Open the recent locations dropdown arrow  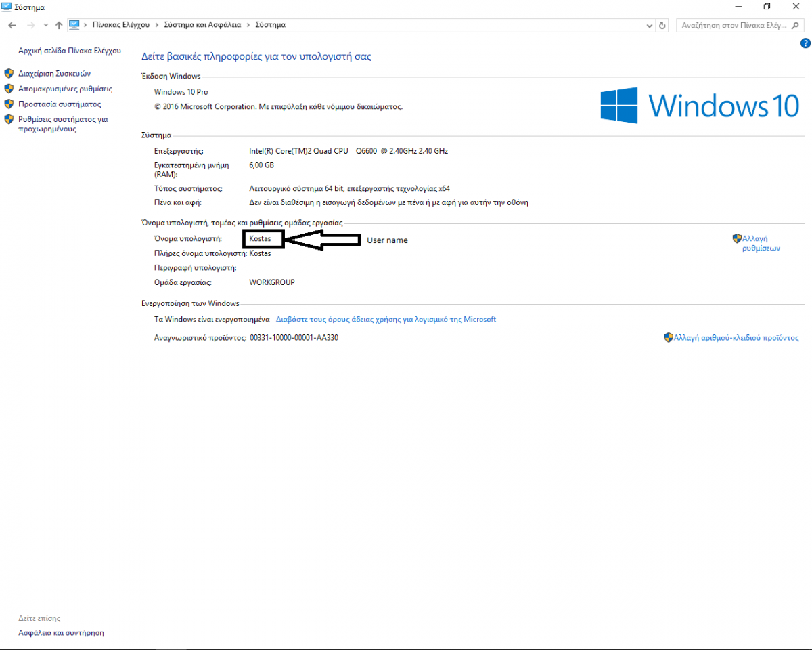click(x=45, y=25)
